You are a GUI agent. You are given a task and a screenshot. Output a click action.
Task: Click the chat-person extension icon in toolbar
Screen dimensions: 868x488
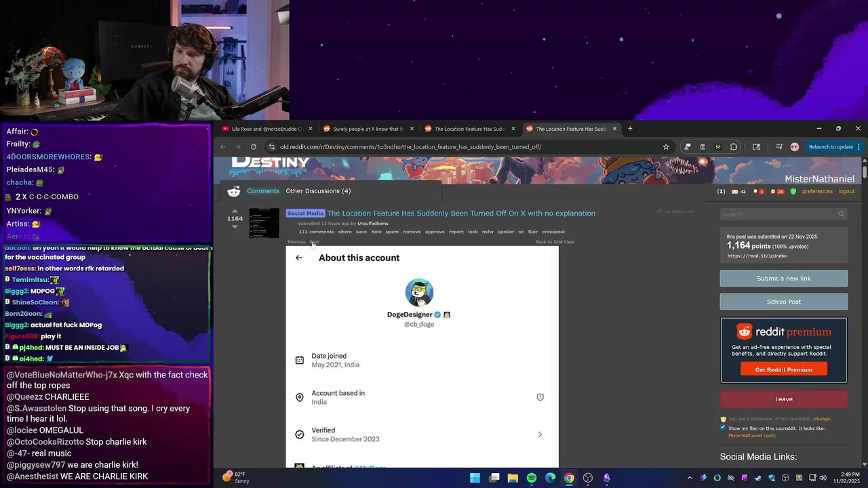[687, 147]
